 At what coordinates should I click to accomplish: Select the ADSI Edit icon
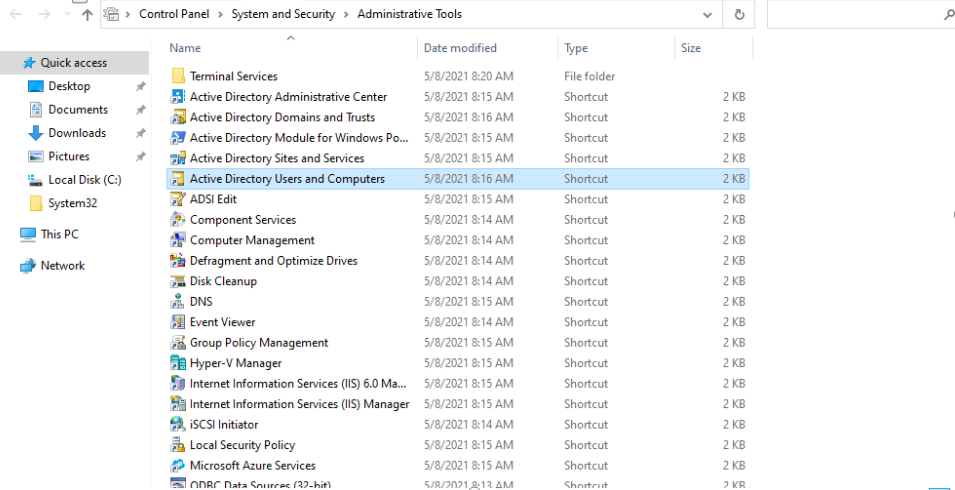click(x=178, y=199)
